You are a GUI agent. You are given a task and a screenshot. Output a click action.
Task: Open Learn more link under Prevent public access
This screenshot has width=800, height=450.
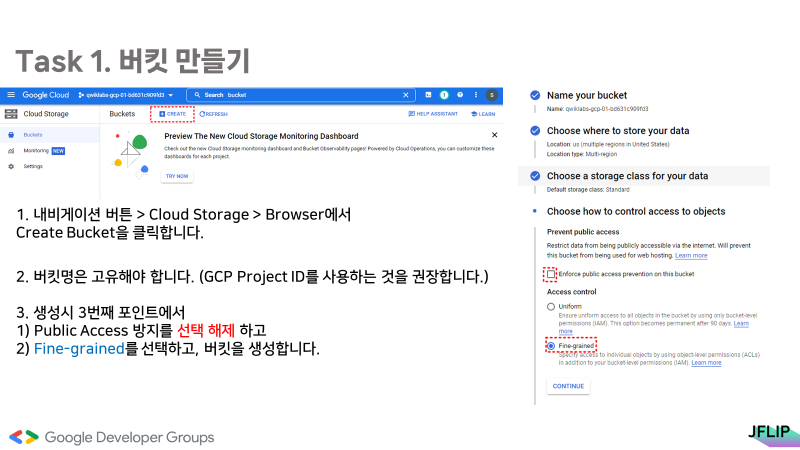(691, 256)
